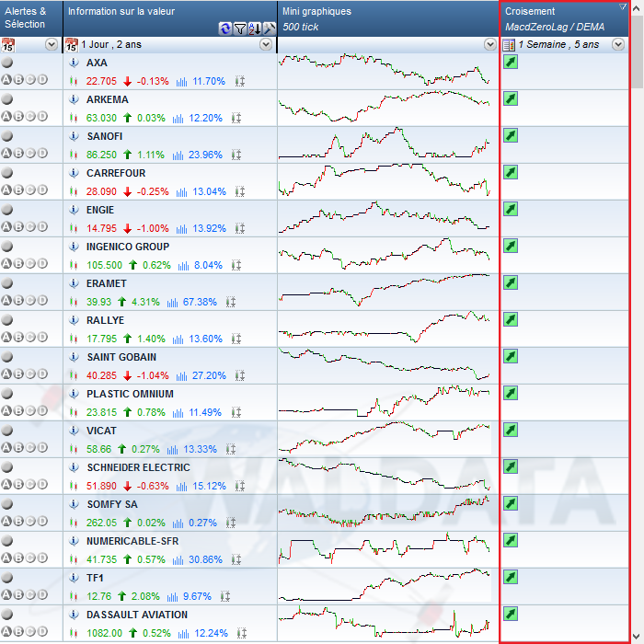Toggle the alert ball for ERAMET
Viewport: 644px width, 644px height.
(7, 283)
